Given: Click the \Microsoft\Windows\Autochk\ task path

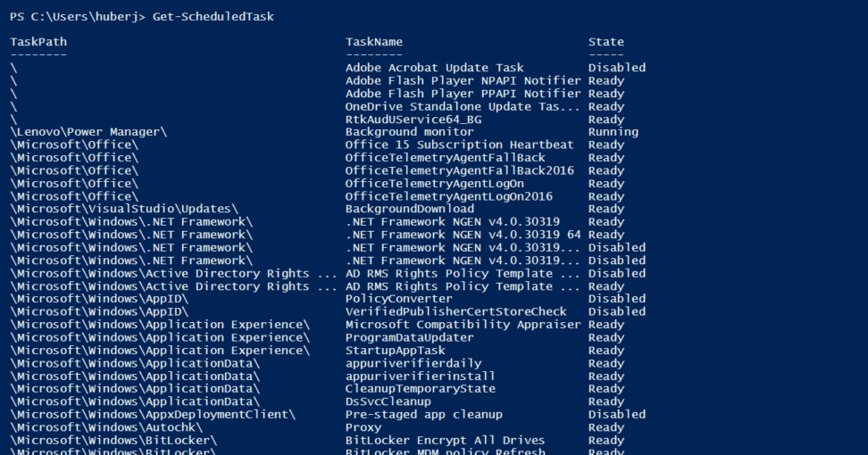Looking at the screenshot, I should point(106,427).
